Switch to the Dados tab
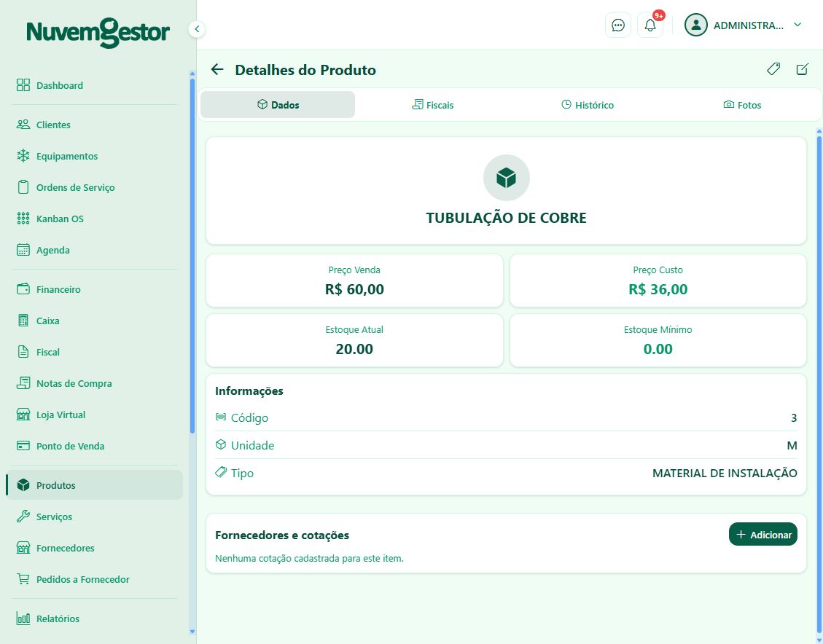 [278, 105]
